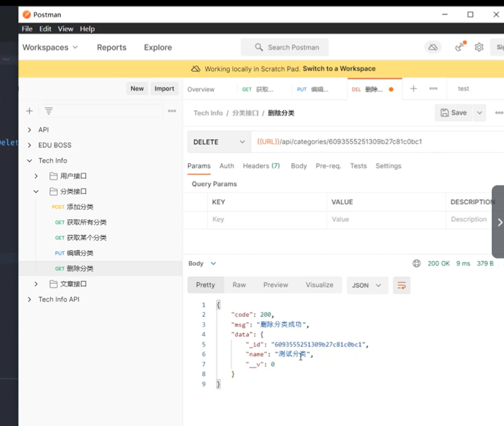Click the Import button
This screenshot has height=426, width=504.
tap(164, 88)
